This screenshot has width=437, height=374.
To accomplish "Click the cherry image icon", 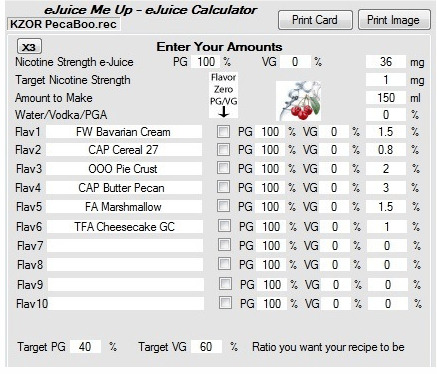I will [299, 100].
